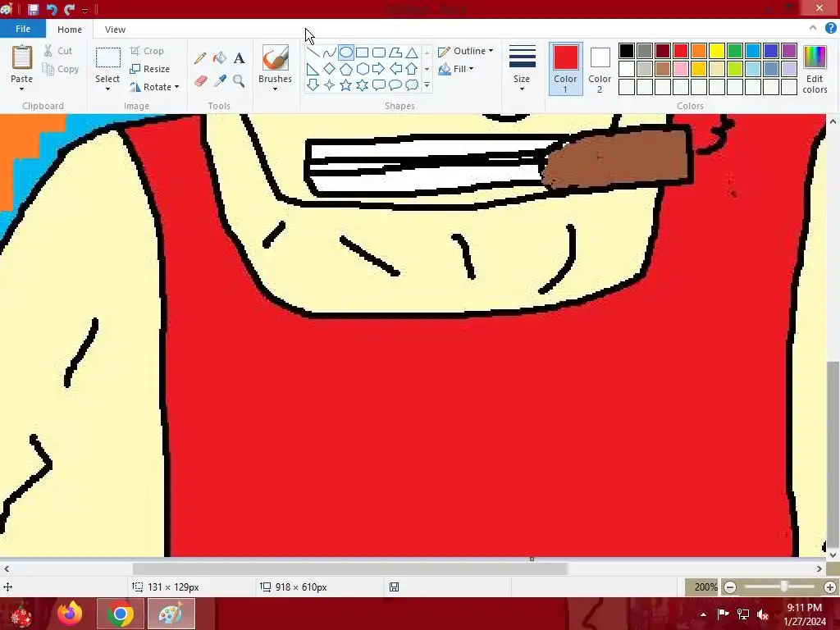Activate Color 1 selector
The width and height of the screenshot is (840, 630).
(565, 69)
